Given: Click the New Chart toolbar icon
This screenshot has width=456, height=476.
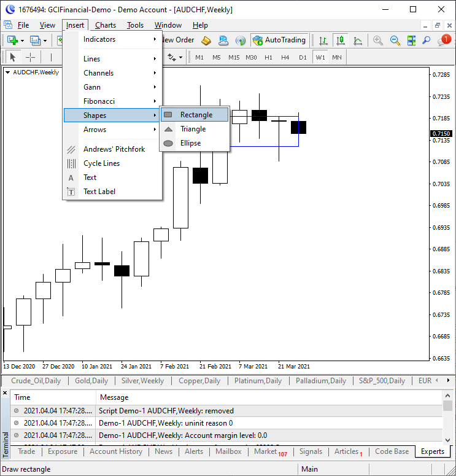Looking at the screenshot, I should click(12, 40).
